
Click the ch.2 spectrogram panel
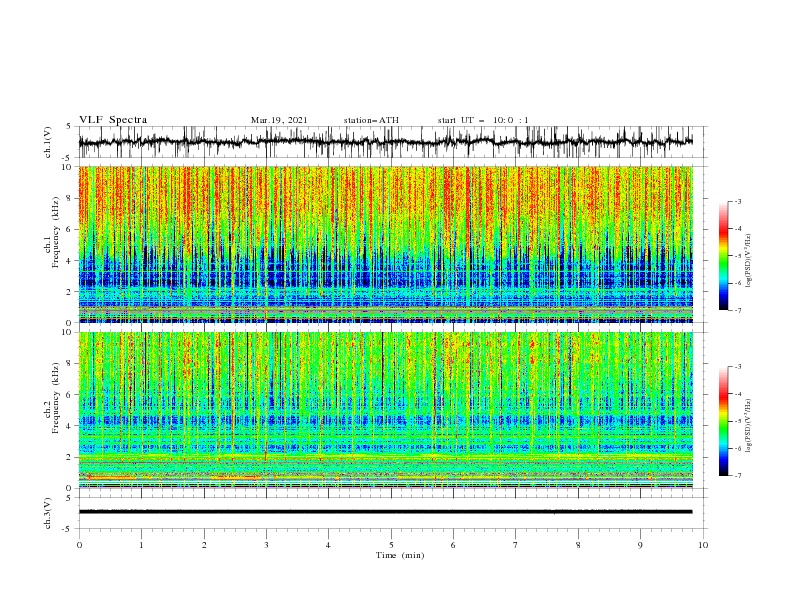point(385,410)
